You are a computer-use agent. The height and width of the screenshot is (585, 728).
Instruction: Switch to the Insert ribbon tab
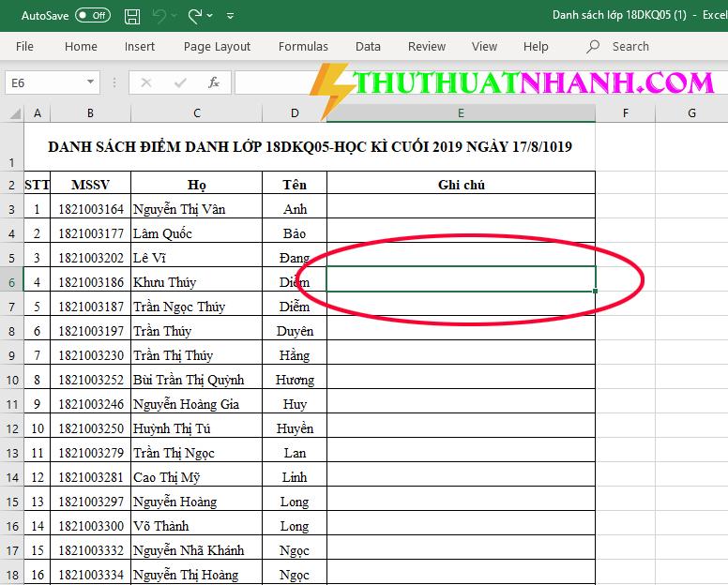[x=139, y=46]
